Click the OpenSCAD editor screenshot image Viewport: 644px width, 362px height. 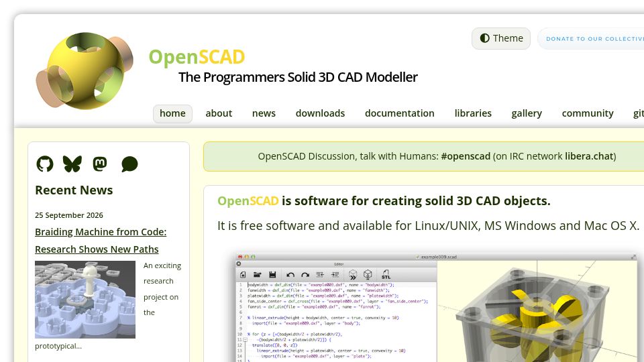coord(436,308)
